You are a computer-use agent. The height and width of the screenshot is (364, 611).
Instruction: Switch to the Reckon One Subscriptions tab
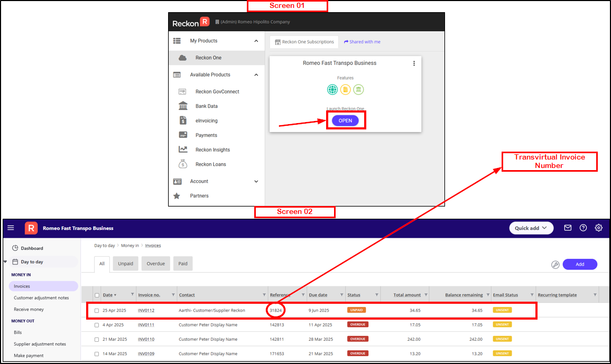(x=304, y=42)
